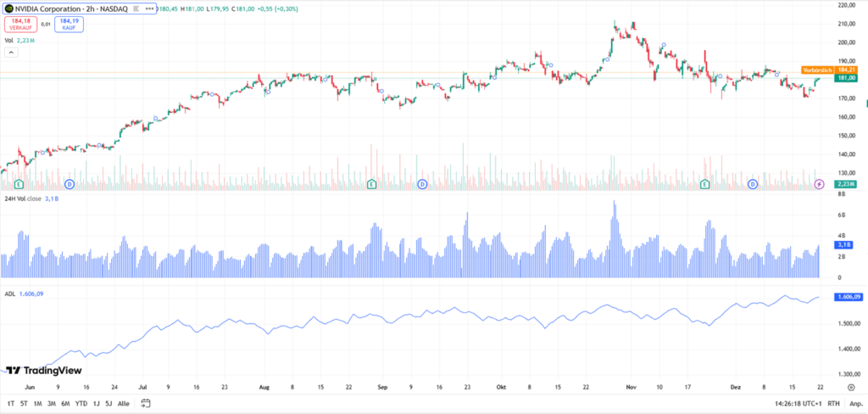This screenshot has width=868, height=414.
Task: Open the earnings E marker in late August
Action: [x=372, y=183]
